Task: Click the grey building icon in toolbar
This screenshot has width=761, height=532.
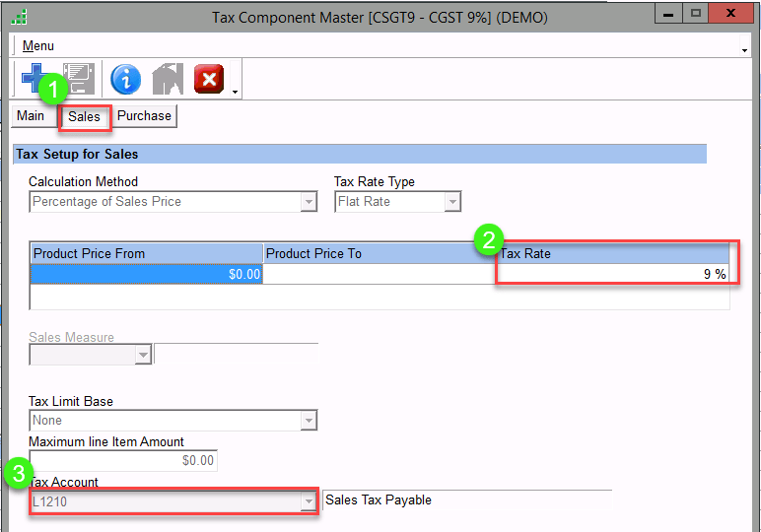Action: tap(168, 79)
